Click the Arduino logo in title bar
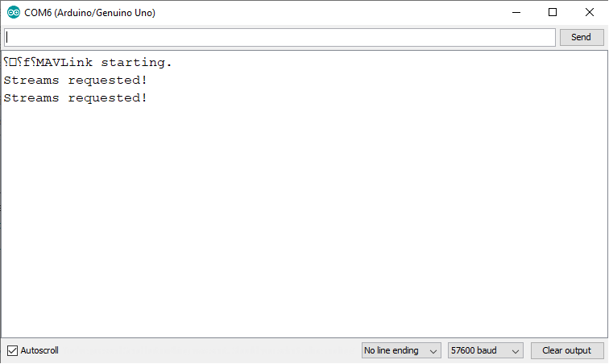Image resolution: width=609 pixels, height=364 pixels. pyautogui.click(x=13, y=12)
